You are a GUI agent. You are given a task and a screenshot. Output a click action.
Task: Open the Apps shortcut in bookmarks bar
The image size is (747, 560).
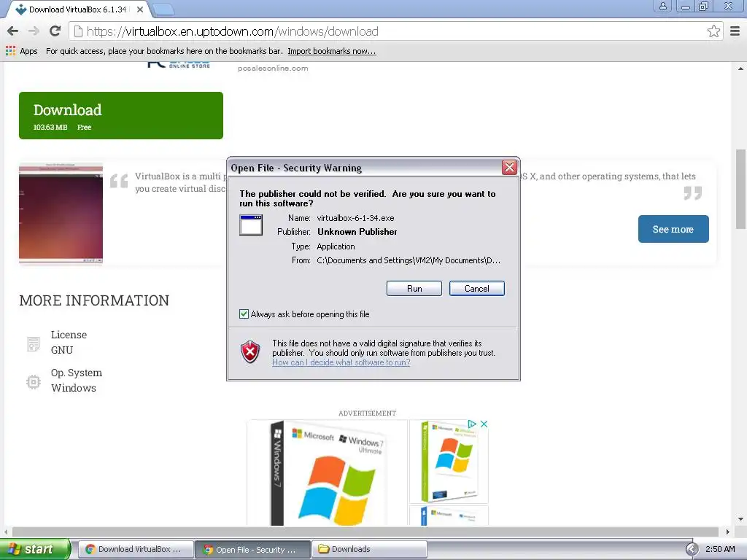point(22,51)
